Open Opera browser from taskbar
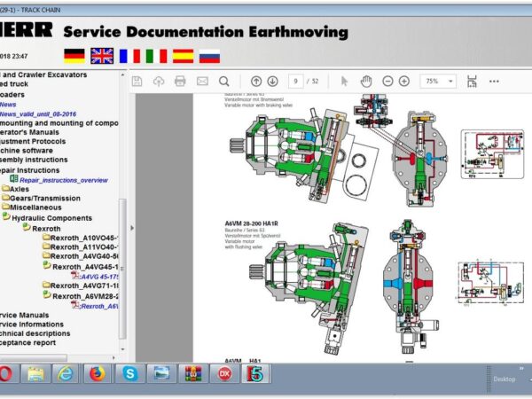The height and width of the screenshot is (399, 532). tap(6, 374)
